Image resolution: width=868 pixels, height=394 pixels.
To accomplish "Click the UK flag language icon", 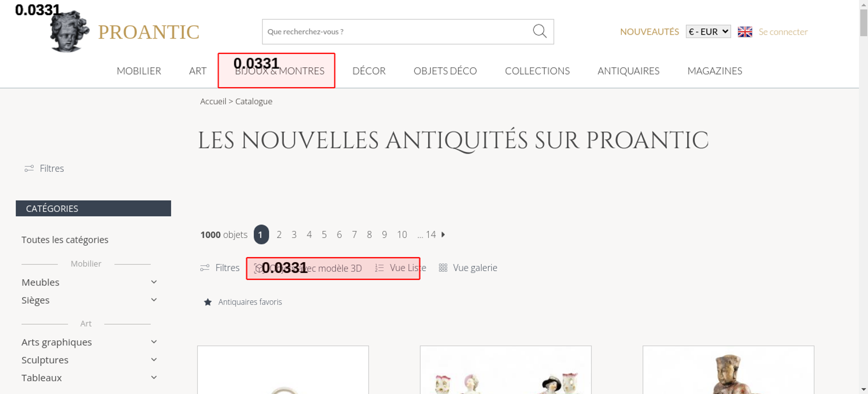I will (745, 32).
